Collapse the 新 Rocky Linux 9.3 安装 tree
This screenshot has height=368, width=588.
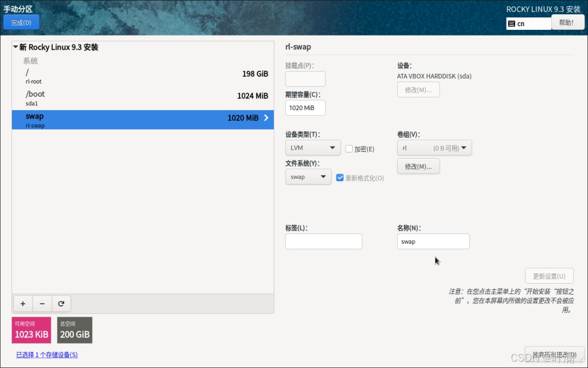coord(15,47)
